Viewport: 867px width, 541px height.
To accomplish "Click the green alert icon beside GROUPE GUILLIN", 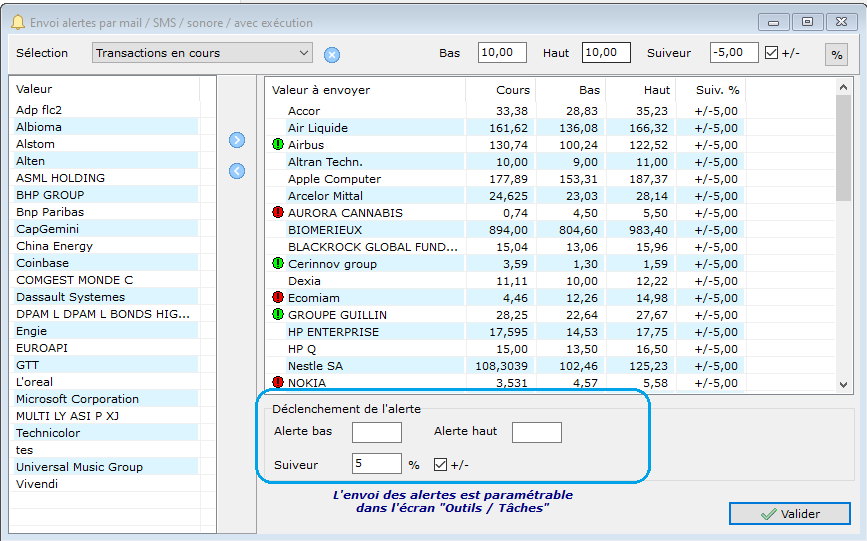I will pyautogui.click(x=278, y=315).
